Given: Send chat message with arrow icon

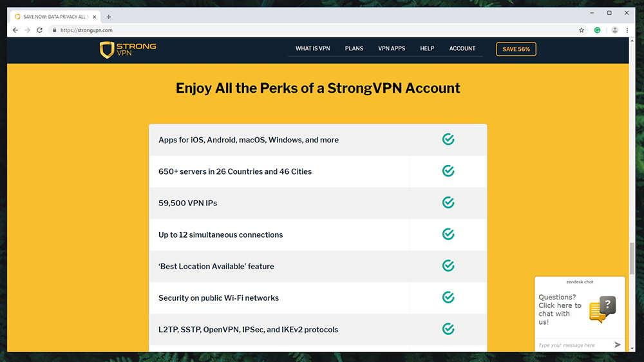Looking at the screenshot, I should 618,345.
